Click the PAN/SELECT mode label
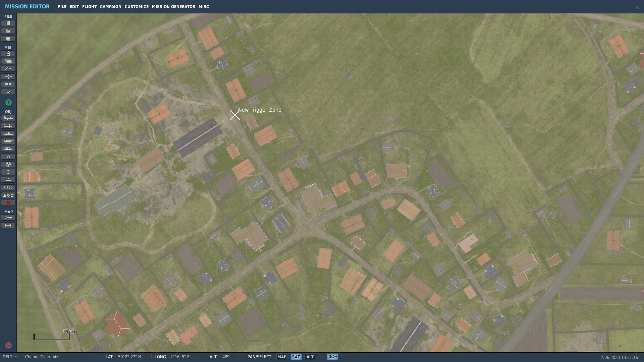644x362 pixels. [x=259, y=357]
